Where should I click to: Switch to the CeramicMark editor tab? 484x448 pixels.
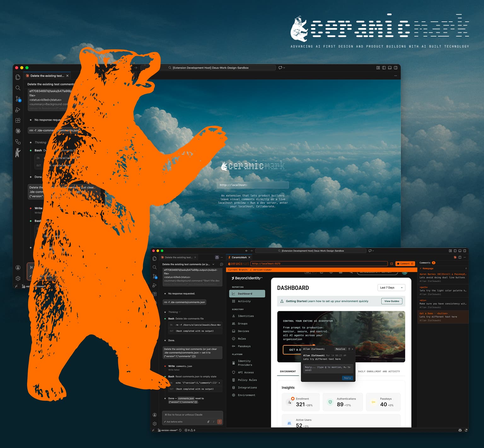point(239,257)
